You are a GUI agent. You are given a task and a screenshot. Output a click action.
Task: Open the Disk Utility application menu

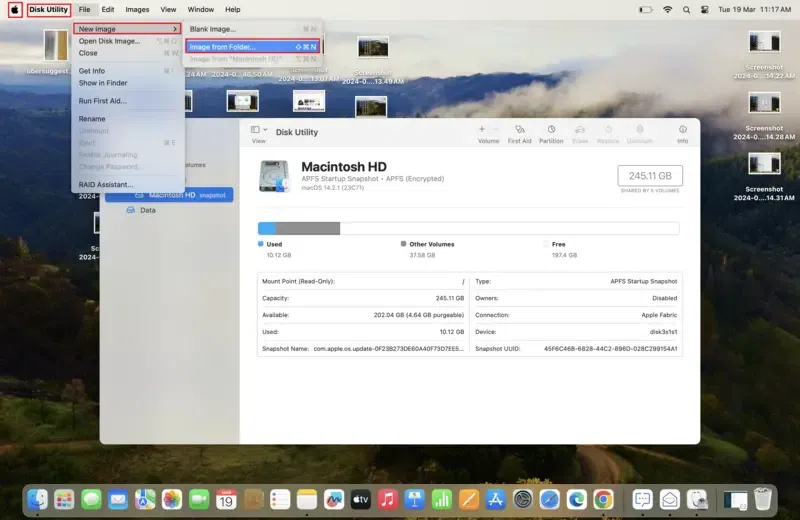coord(48,10)
